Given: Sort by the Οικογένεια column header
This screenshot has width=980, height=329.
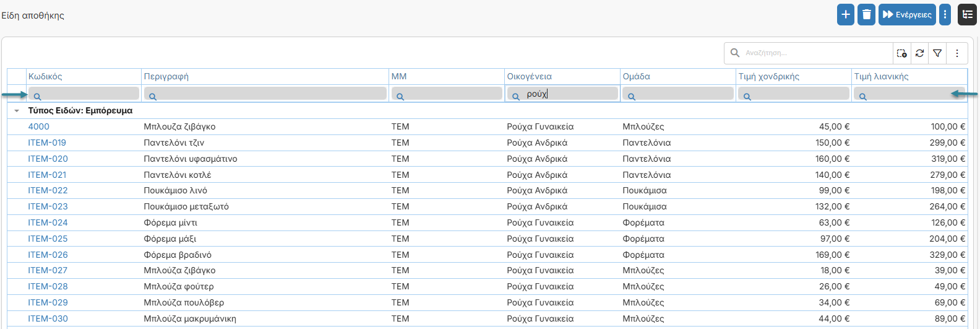Looking at the screenshot, I should [562, 76].
